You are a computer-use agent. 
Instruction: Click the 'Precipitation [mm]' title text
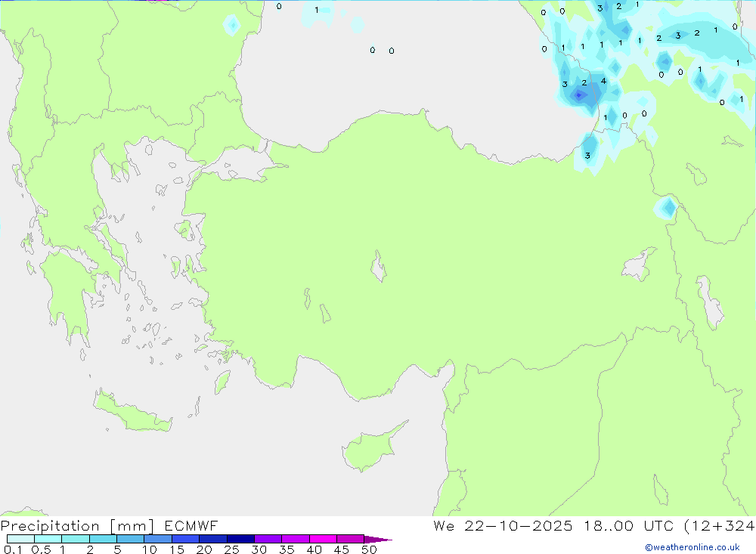coord(77,526)
